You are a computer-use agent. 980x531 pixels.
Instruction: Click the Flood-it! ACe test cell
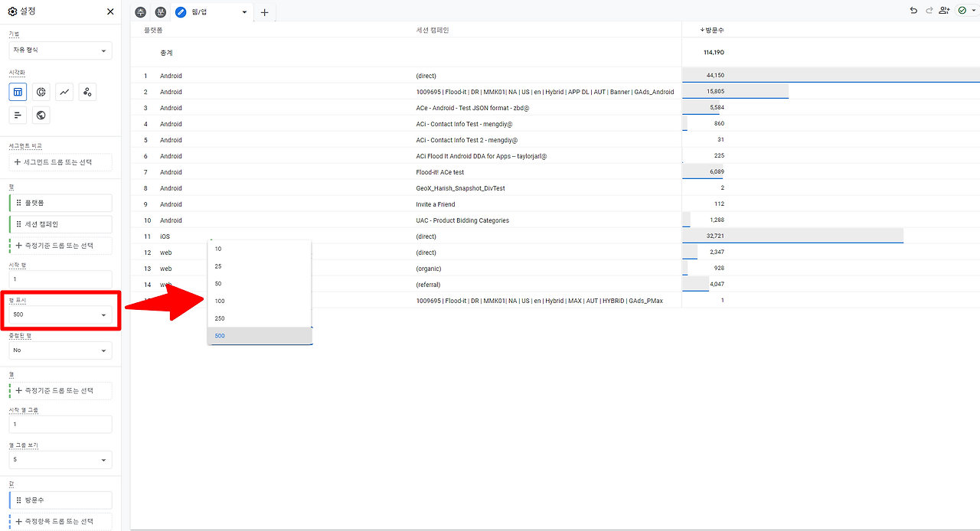point(440,172)
